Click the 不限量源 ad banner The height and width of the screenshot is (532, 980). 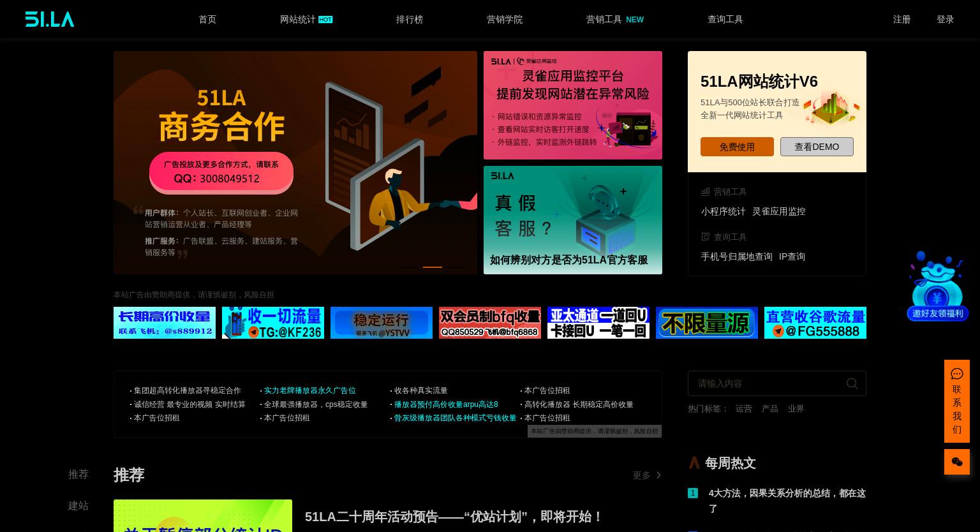tap(707, 323)
